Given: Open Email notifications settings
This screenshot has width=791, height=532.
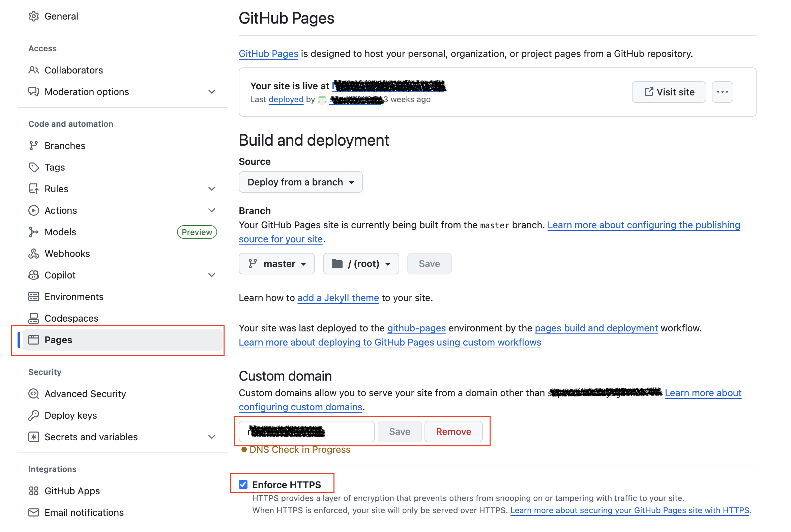Looking at the screenshot, I should click(x=122, y=513).
